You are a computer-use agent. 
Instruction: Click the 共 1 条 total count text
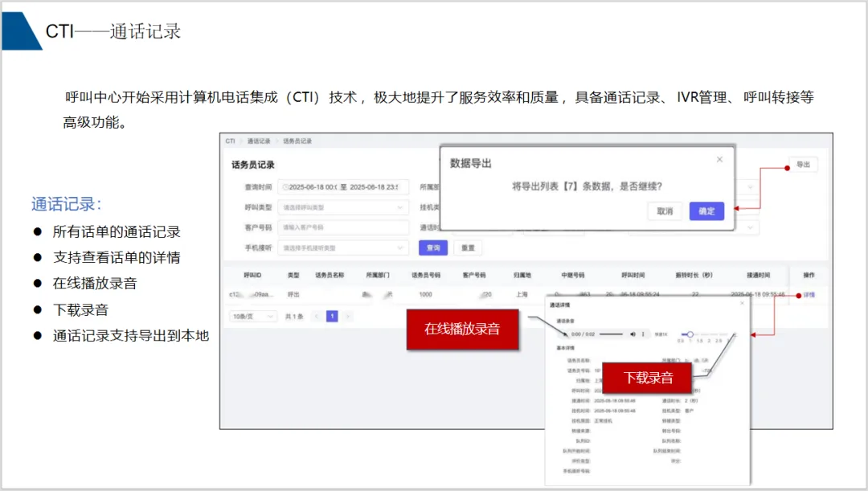click(x=294, y=317)
